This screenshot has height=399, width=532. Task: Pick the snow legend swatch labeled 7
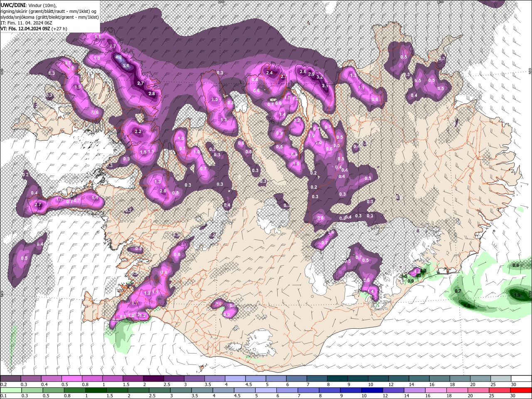(x=316, y=379)
